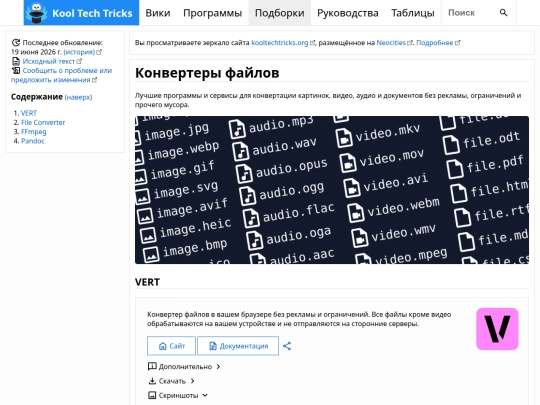Click the (наверх) link
Screen dimensions: 540x405
pyautogui.click(x=78, y=97)
